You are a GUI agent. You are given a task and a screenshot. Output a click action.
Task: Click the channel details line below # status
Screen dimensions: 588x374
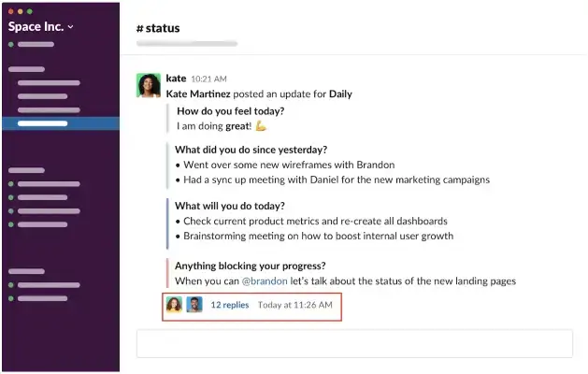coord(187,44)
